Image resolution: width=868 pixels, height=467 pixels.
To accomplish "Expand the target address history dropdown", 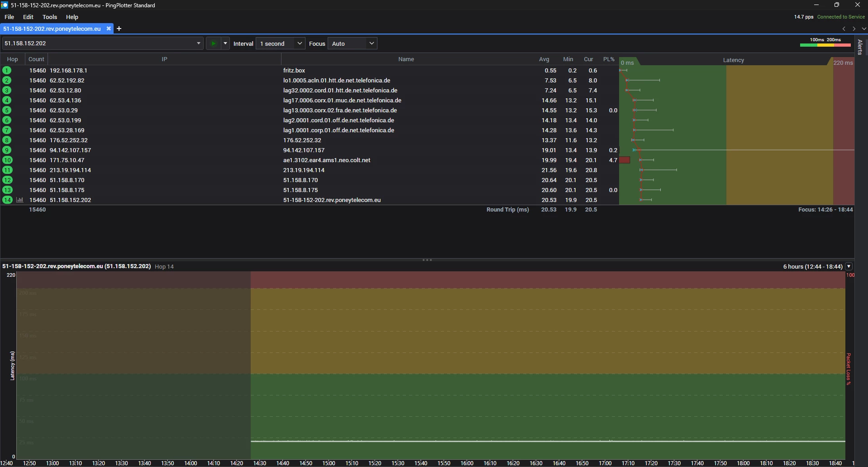I will (199, 43).
